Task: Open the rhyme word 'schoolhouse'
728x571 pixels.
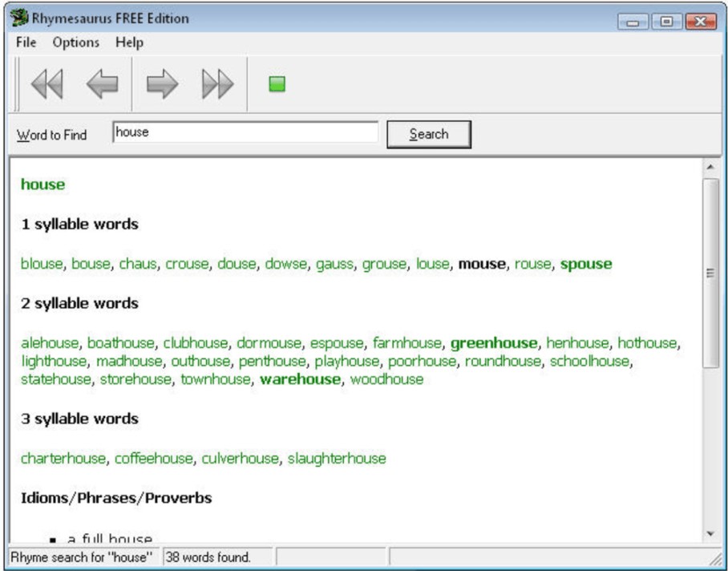Action: click(589, 361)
